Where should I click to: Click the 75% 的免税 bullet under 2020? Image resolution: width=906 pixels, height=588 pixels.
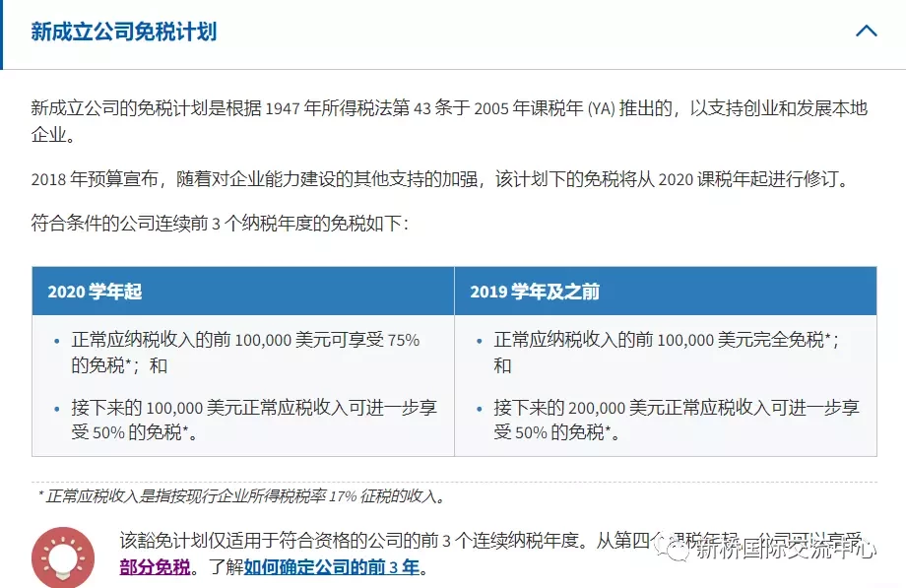coord(245,352)
